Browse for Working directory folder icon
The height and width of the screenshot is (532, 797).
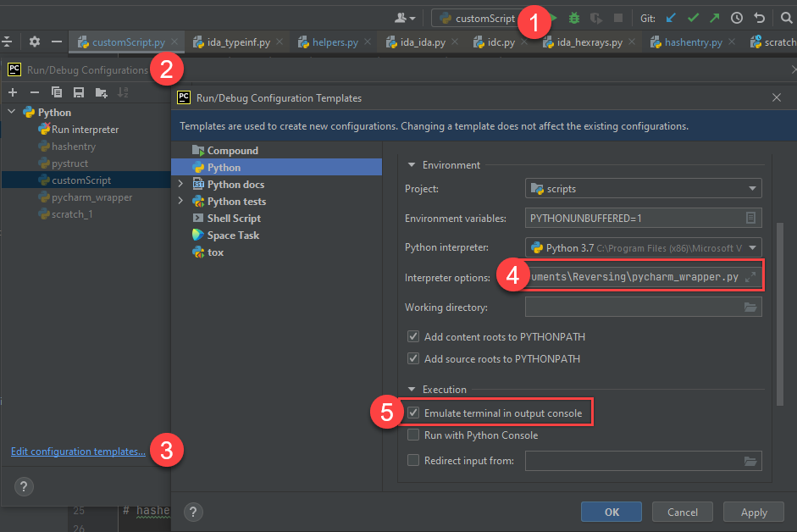750,308
